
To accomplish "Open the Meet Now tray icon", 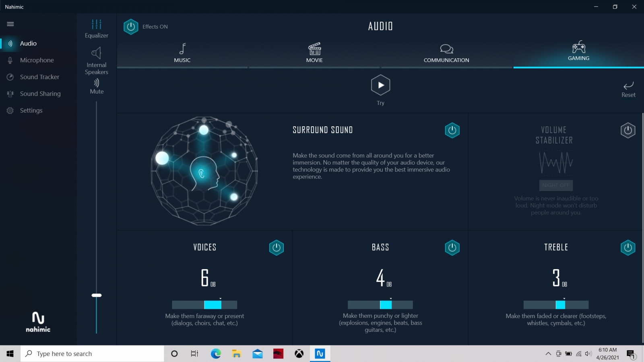I will tap(558, 354).
